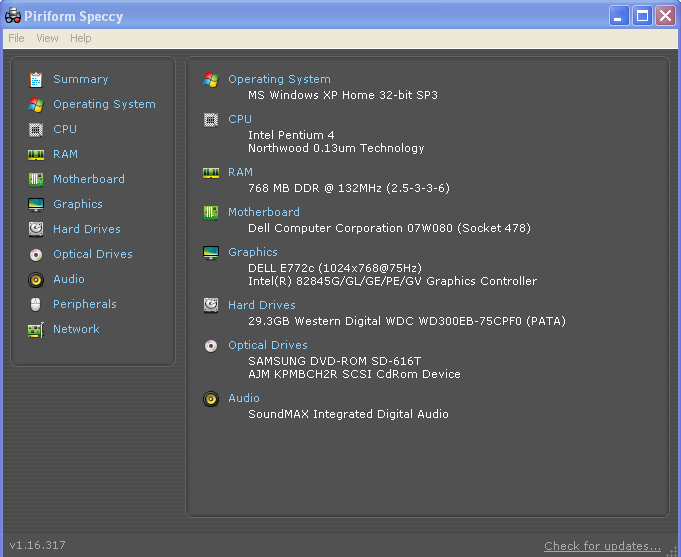Click the Peripherals mouse icon in sidebar

point(36,305)
